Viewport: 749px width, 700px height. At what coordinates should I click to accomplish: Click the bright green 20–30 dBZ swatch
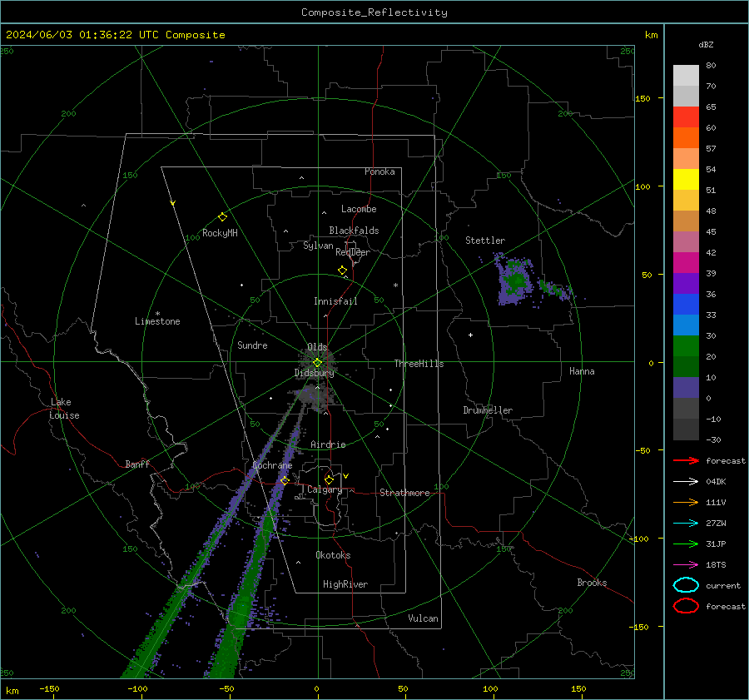(x=686, y=346)
